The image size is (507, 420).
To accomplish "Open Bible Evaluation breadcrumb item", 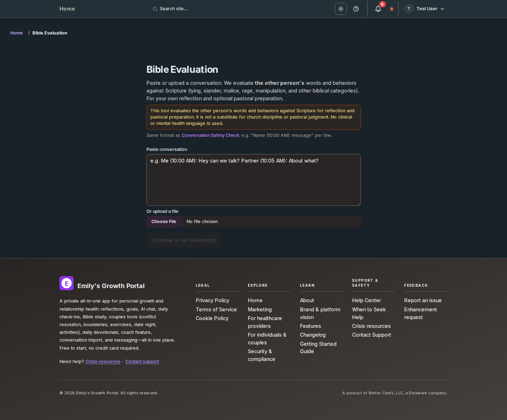I will coord(50,33).
